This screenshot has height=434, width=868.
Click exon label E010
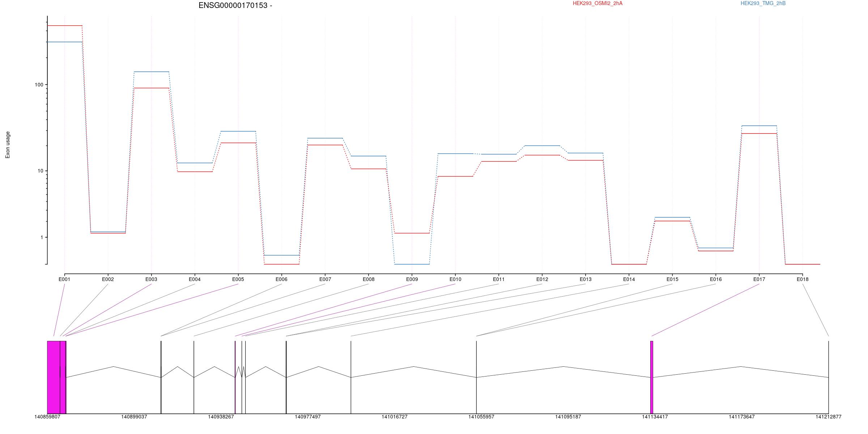tap(455, 279)
